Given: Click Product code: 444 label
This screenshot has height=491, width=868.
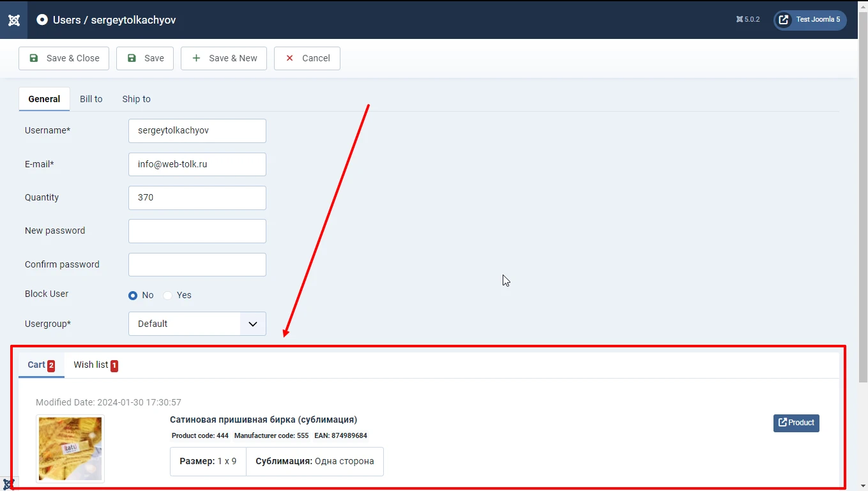Looking at the screenshot, I should [200, 436].
